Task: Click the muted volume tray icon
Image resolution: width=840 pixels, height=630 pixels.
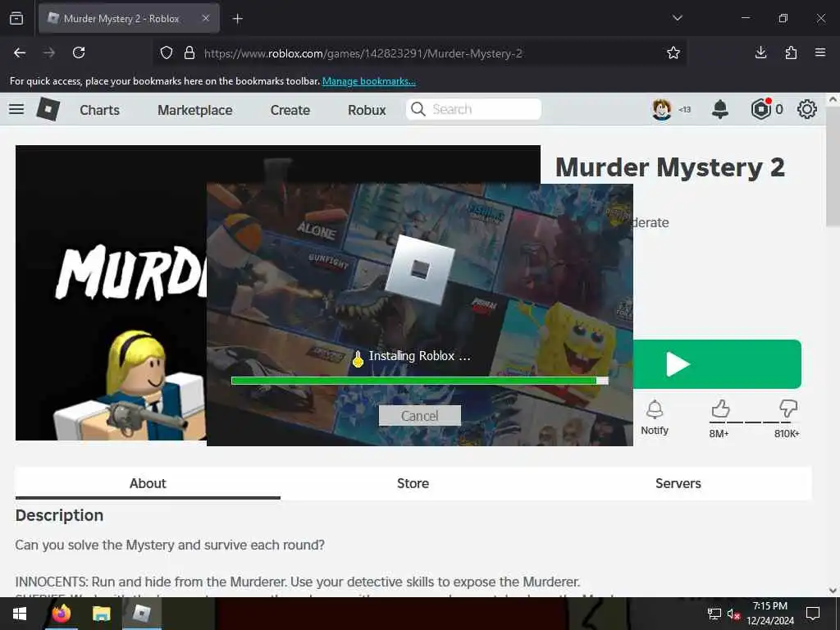Action: (734, 614)
